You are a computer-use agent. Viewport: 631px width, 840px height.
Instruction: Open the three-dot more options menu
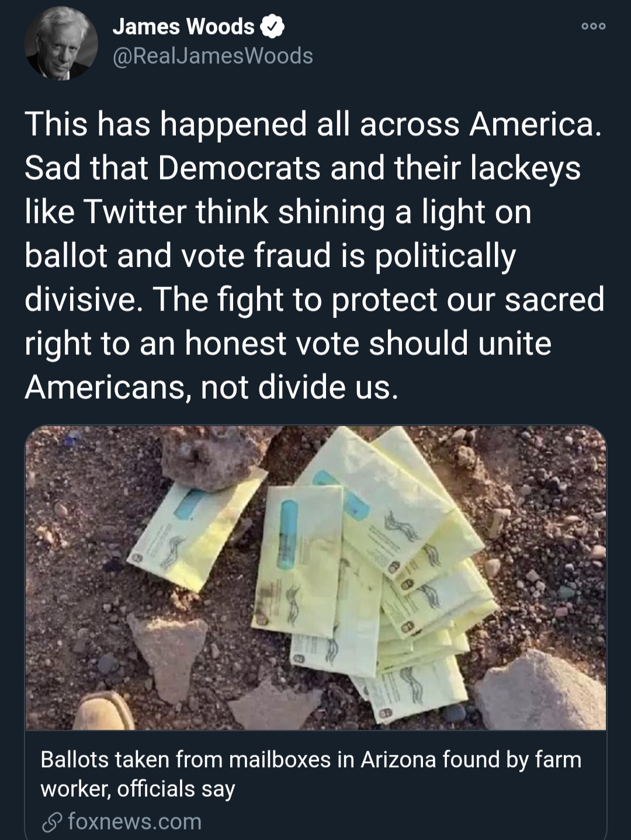594,26
